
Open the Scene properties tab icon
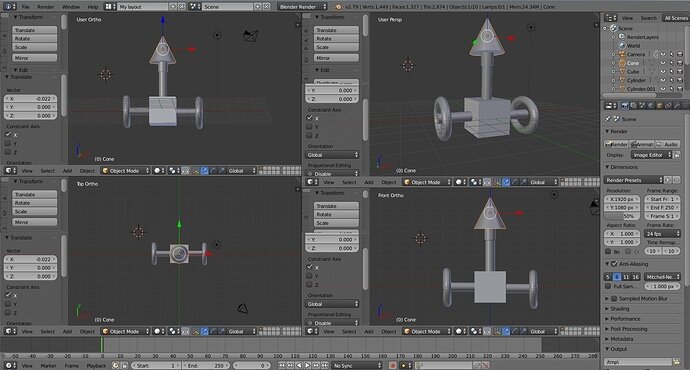[x=642, y=106]
